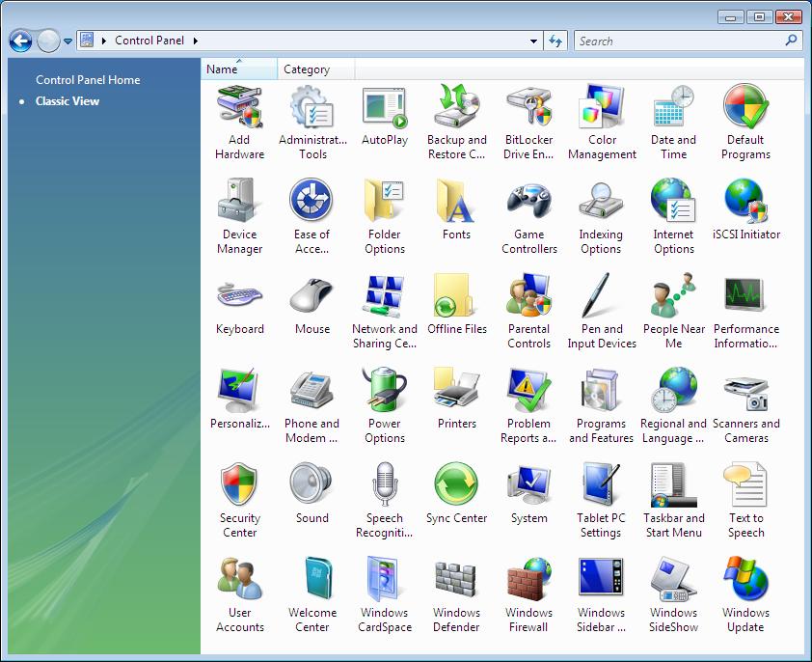Open the recent pages dropdown arrow

[68, 41]
